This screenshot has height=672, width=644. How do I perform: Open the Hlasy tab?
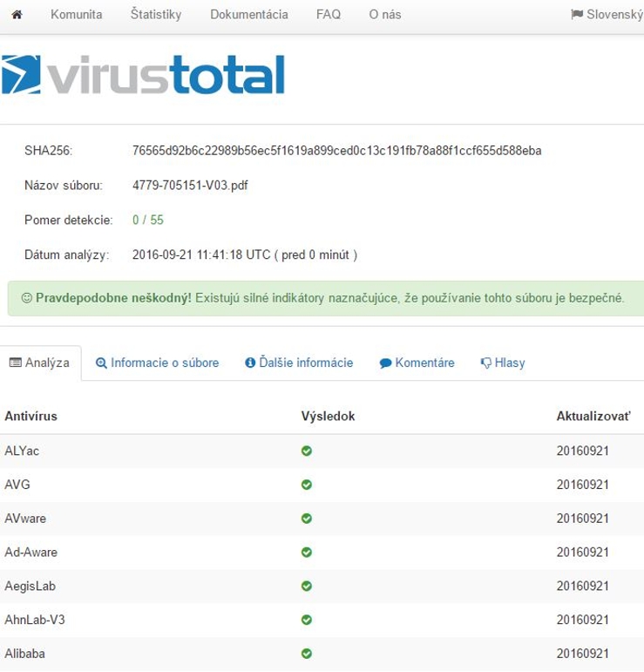[x=503, y=363]
